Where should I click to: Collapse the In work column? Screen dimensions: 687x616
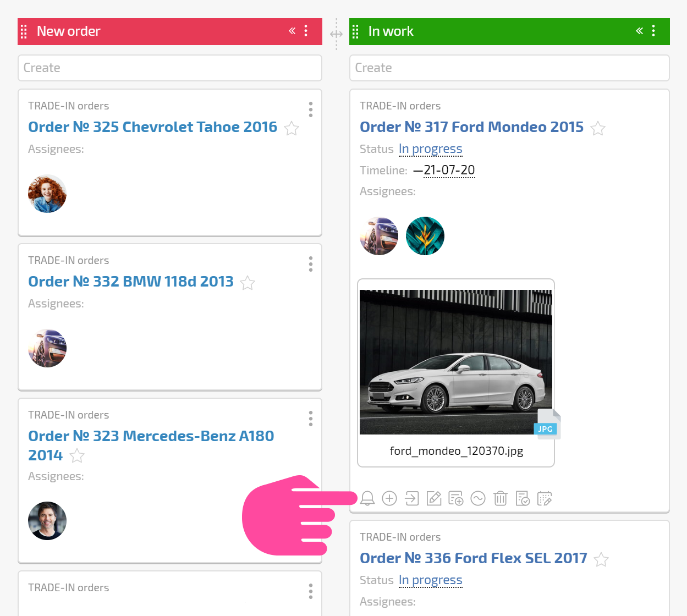pos(639,31)
